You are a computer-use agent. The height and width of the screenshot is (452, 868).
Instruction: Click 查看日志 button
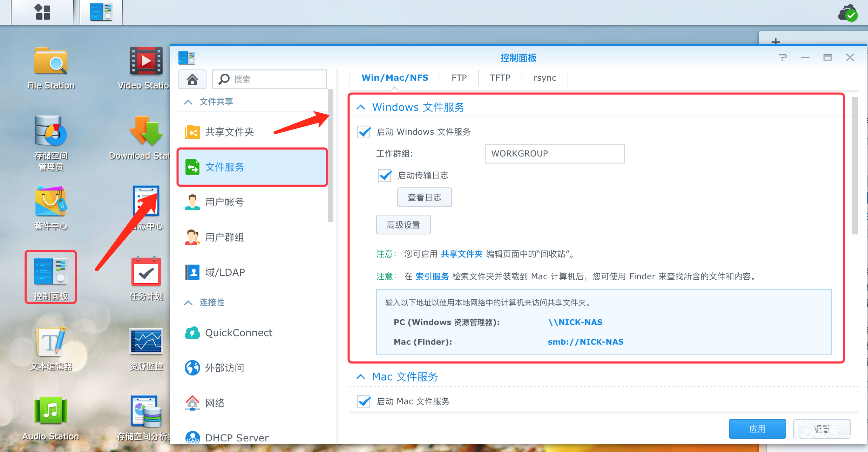coord(424,198)
